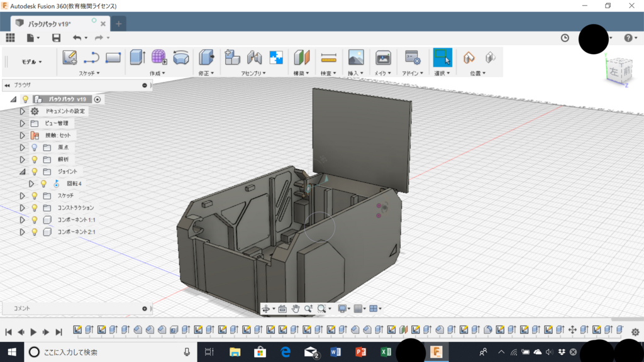Open the File menu dropdown
This screenshot has width=644, height=362.
[x=33, y=38]
